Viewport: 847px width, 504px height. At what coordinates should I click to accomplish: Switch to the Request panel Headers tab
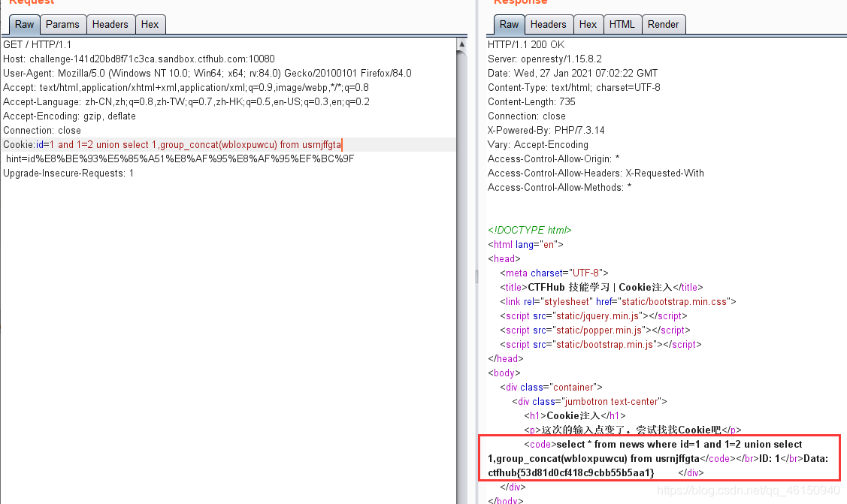(110, 24)
